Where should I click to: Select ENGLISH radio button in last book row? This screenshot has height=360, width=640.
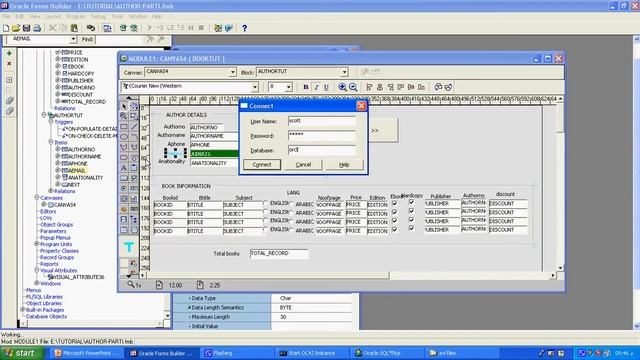coord(266,229)
